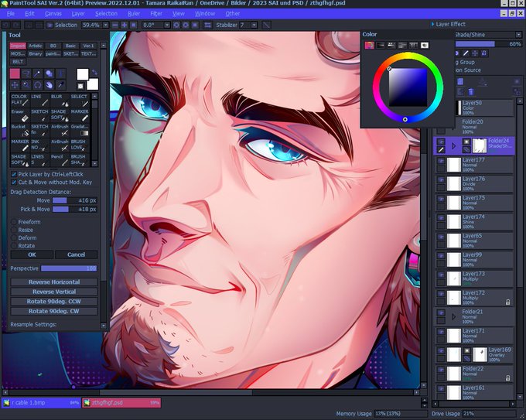Hide Layer177 with its eye toggle

441,161
